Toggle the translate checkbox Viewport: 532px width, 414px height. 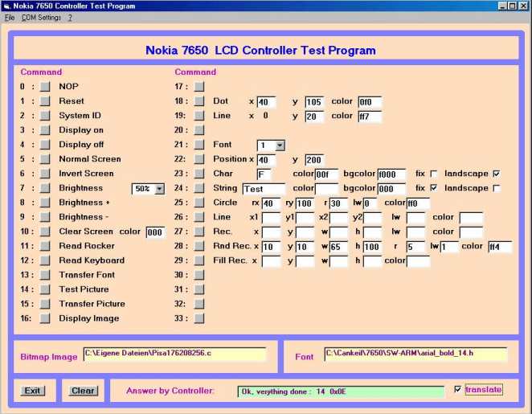coord(458,390)
